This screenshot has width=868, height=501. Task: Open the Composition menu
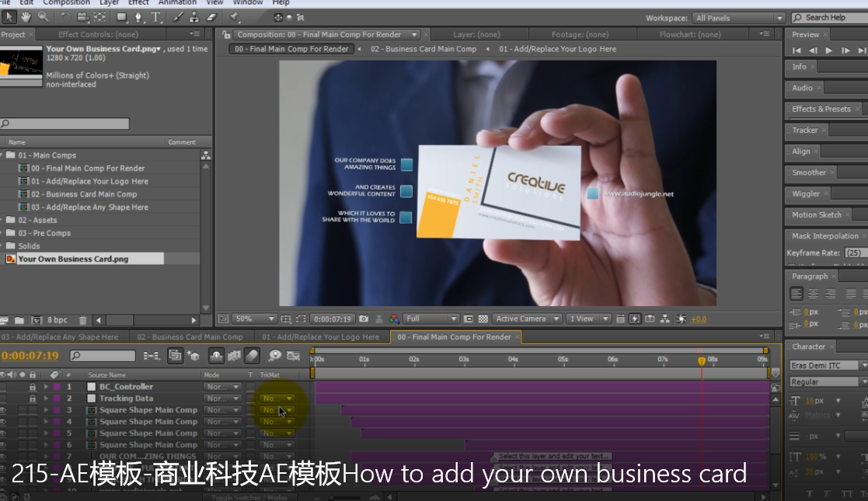tap(66, 3)
